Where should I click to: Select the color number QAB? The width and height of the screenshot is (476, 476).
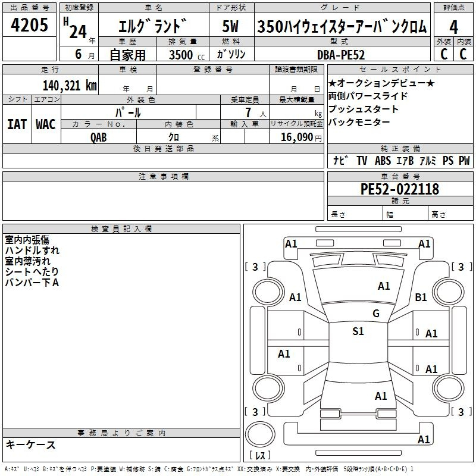98,137
